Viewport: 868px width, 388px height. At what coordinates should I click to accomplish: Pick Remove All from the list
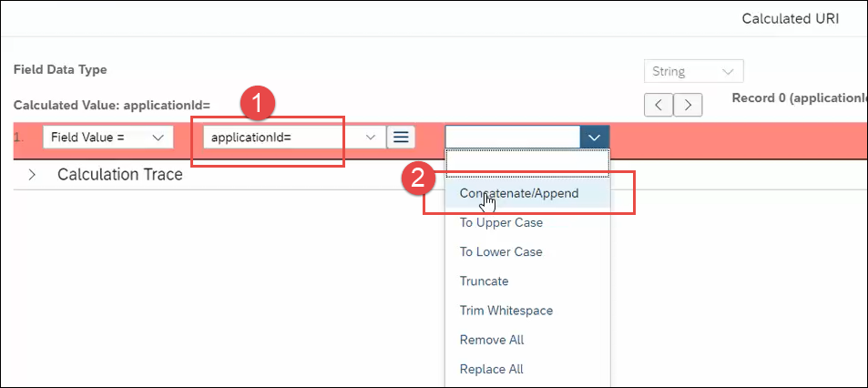(491, 340)
